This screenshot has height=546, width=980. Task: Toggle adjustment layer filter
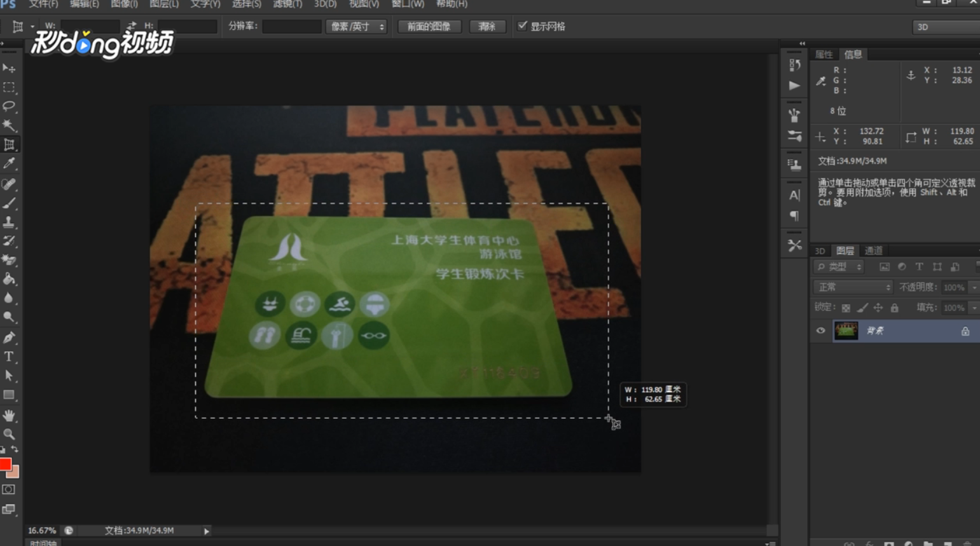point(902,267)
